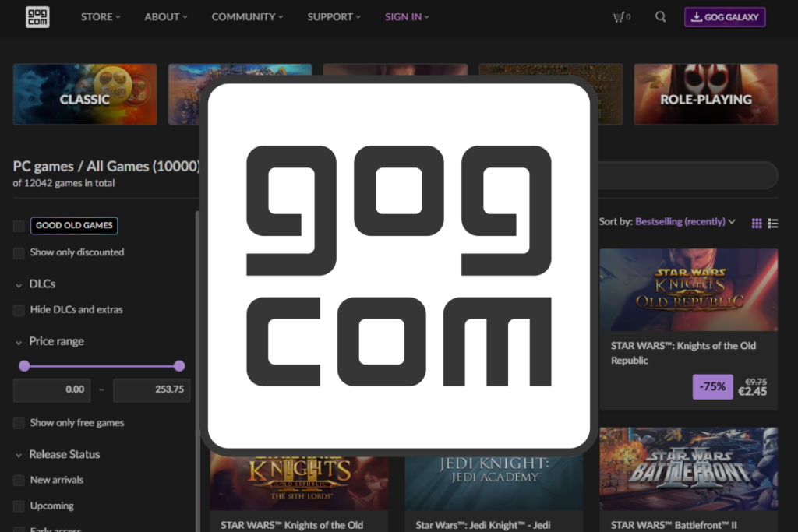Image resolution: width=798 pixels, height=532 pixels.
Task: Click the minimum price field 0.00
Action: click(x=52, y=389)
